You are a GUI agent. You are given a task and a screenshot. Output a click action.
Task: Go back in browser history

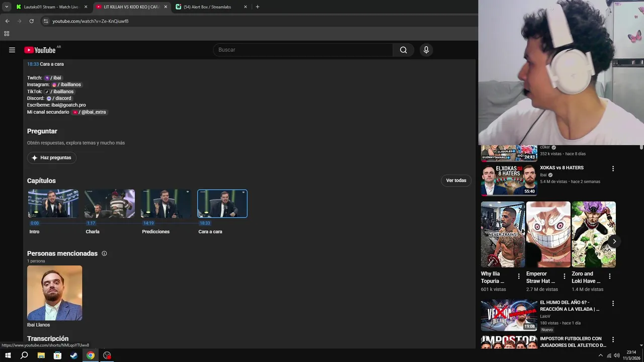7,21
